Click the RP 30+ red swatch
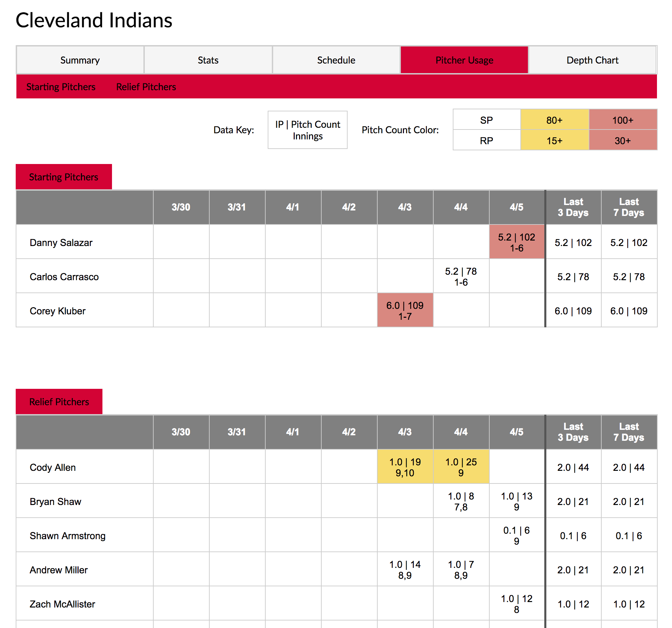 click(623, 140)
